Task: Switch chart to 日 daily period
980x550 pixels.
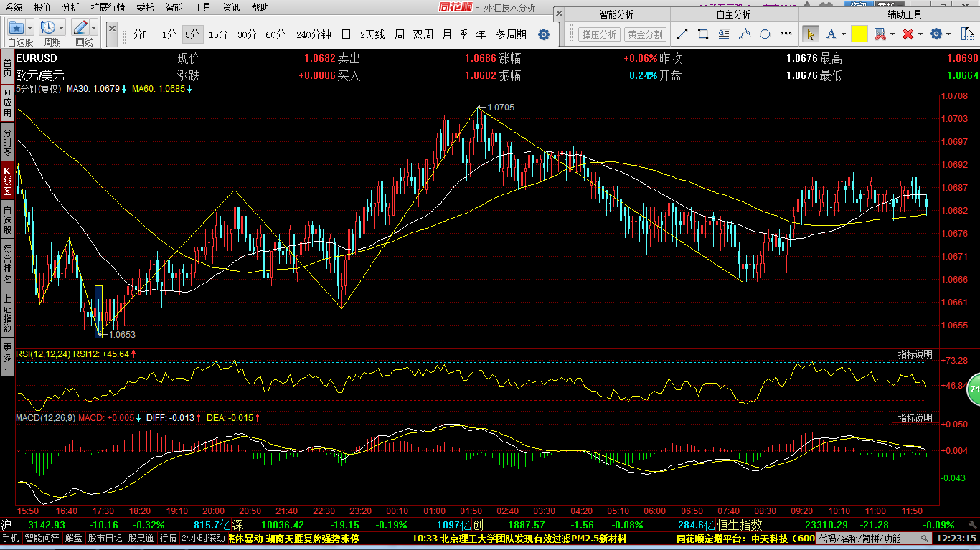Action: tap(346, 34)
